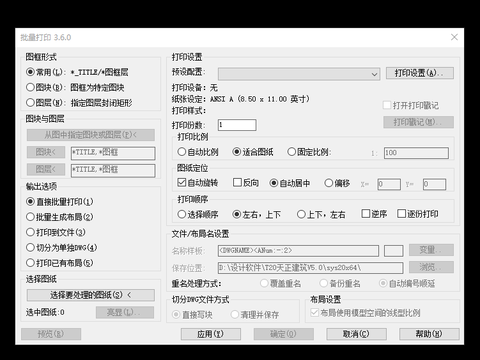Click the small field beside 名称样板

[394, 251]
